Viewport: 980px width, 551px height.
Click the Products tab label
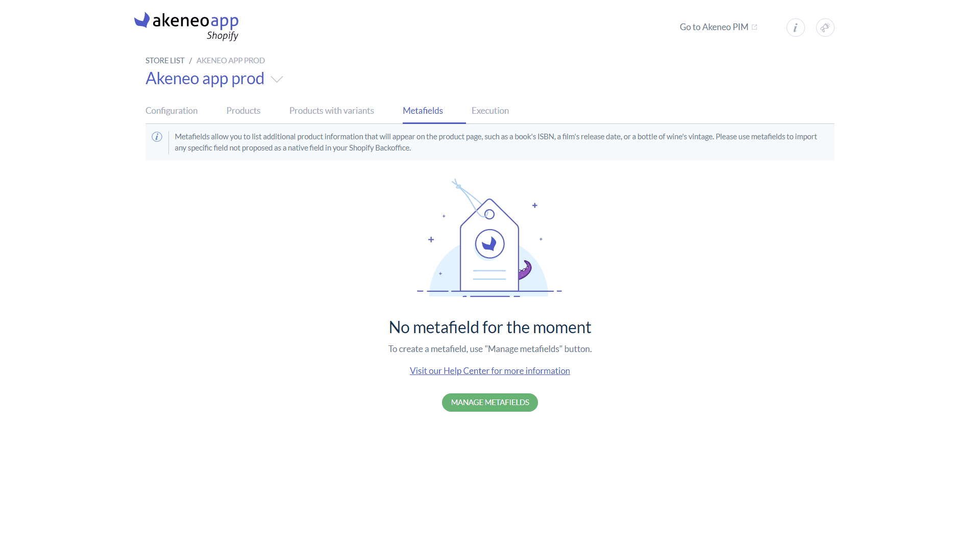[x=243, y=110]
